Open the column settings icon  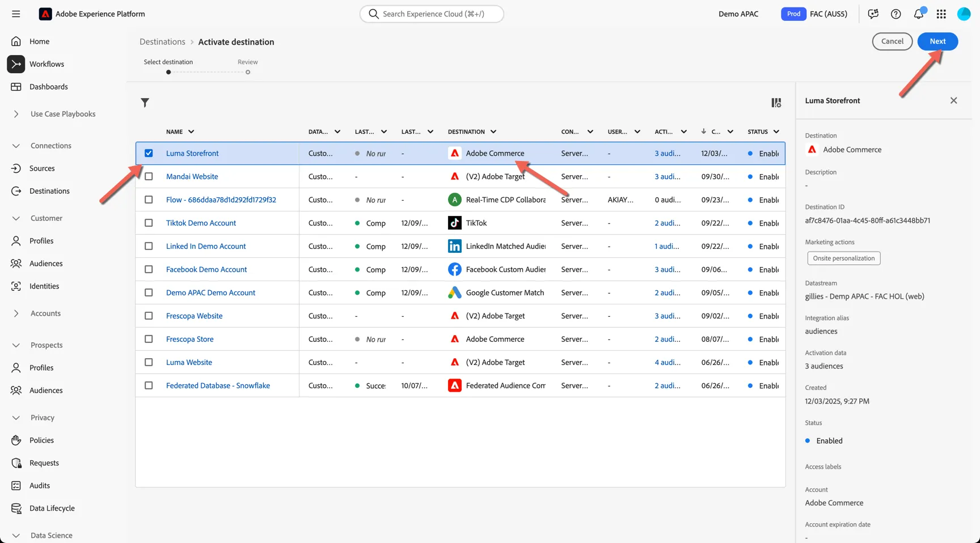[x=776, y=103]
